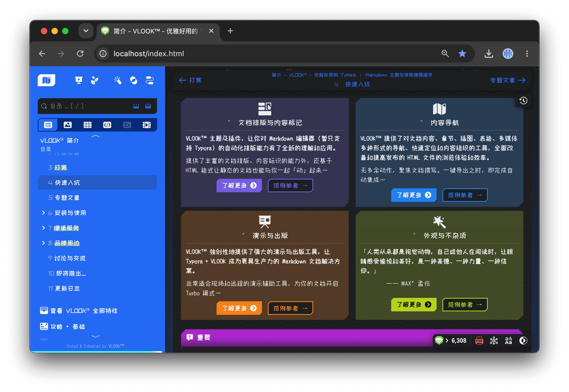Expand chapter 7 增值服务 arrow

(x=44, y=228)
